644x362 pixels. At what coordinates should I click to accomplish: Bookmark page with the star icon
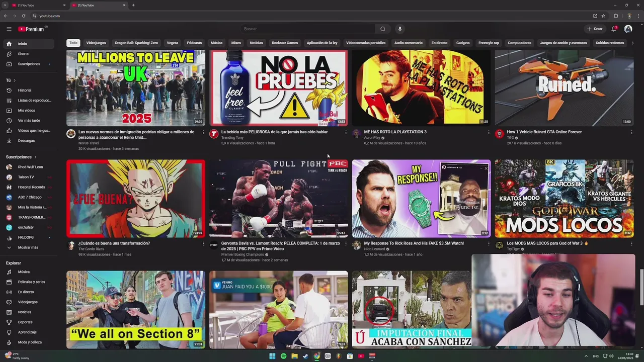tap(603, 16)
